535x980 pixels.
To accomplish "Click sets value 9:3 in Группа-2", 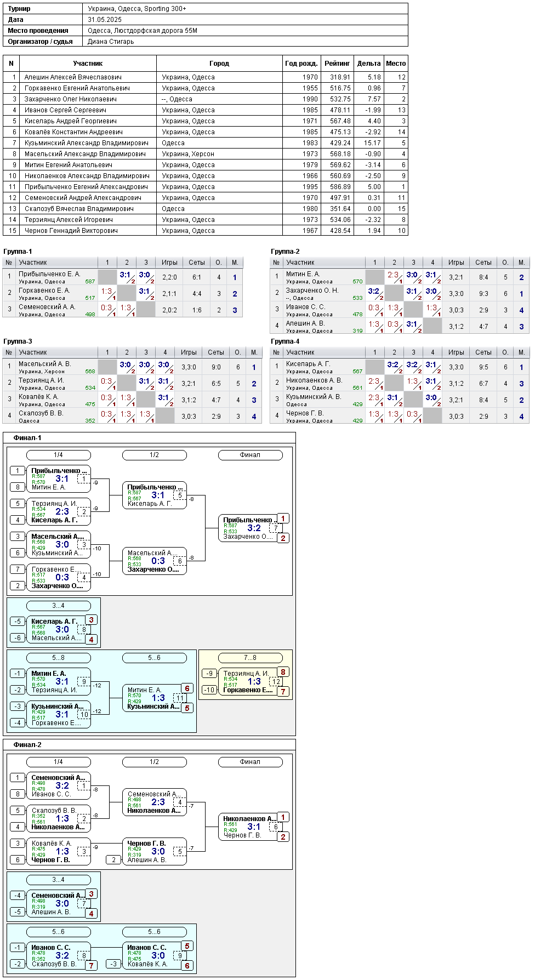I will [x=483, y=294].
